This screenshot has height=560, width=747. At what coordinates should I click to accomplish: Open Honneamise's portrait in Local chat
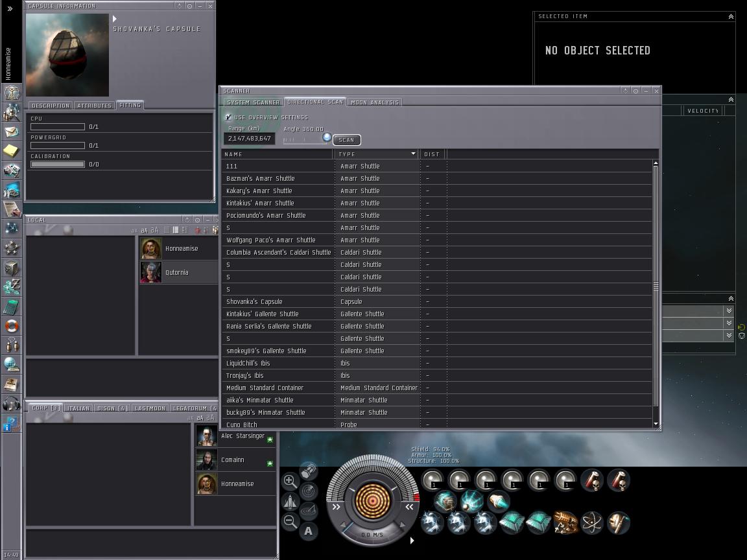(151, 249)
